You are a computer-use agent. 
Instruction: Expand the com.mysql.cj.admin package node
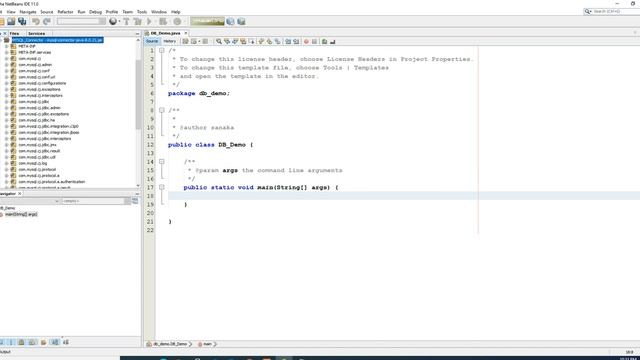pyautogui.click(x=7, y=64)
